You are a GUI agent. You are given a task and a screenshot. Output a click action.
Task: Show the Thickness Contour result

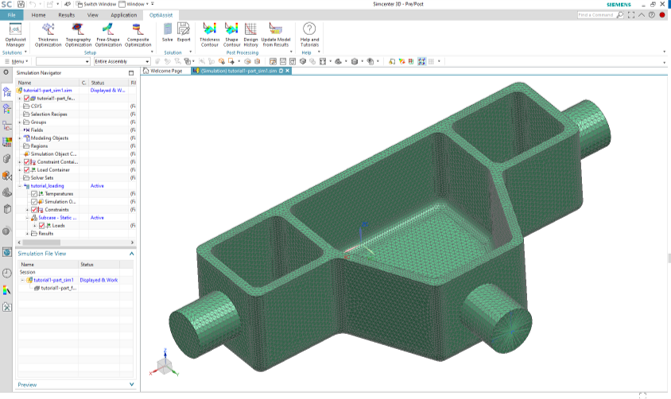[209, 35]
